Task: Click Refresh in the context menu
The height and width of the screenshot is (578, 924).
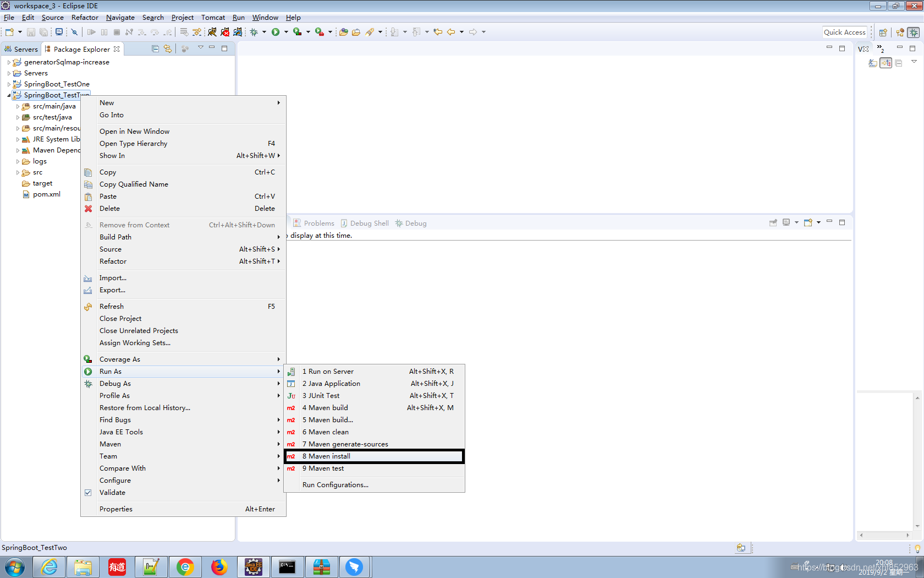Action: [184, 307]
